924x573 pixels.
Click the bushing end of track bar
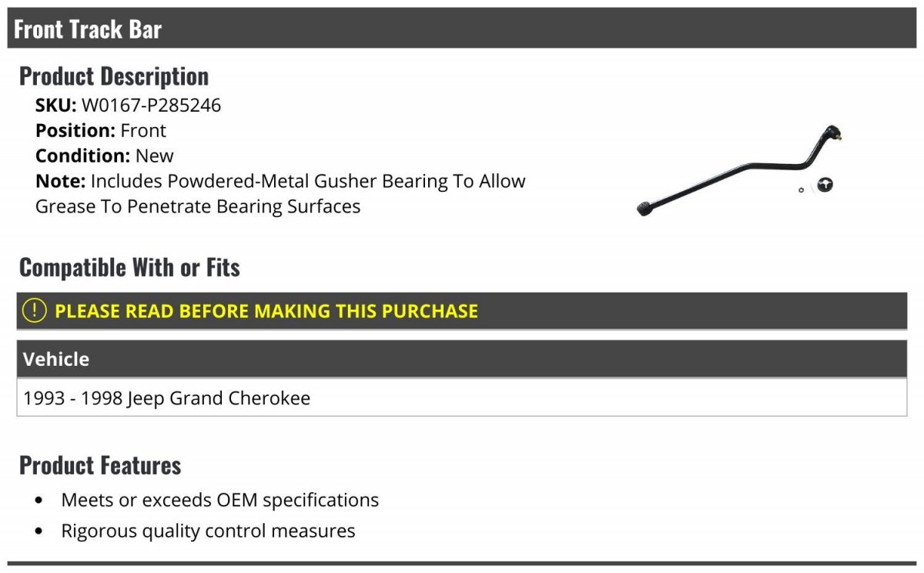point(644,208)
